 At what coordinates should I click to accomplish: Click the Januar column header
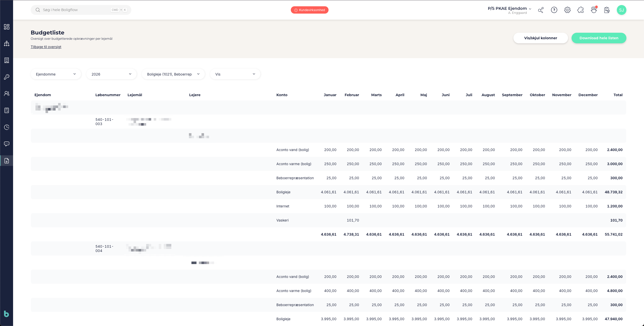coord(330,95)
